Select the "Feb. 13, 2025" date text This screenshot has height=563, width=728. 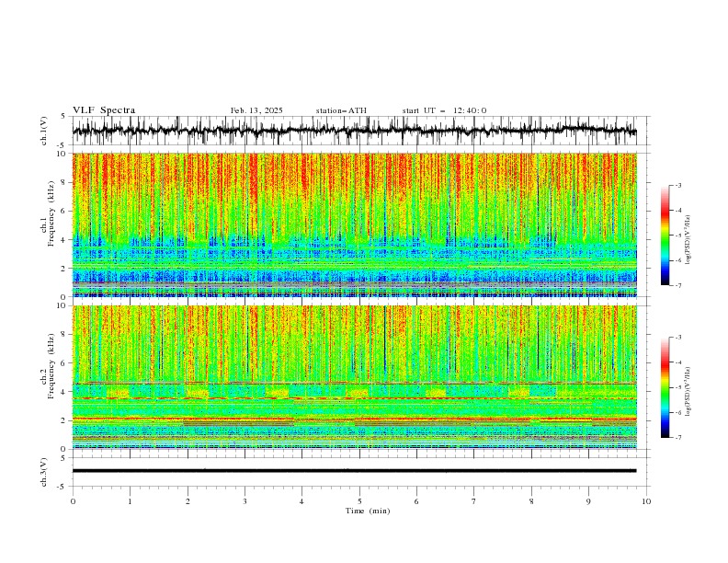[x=256, y=110]
